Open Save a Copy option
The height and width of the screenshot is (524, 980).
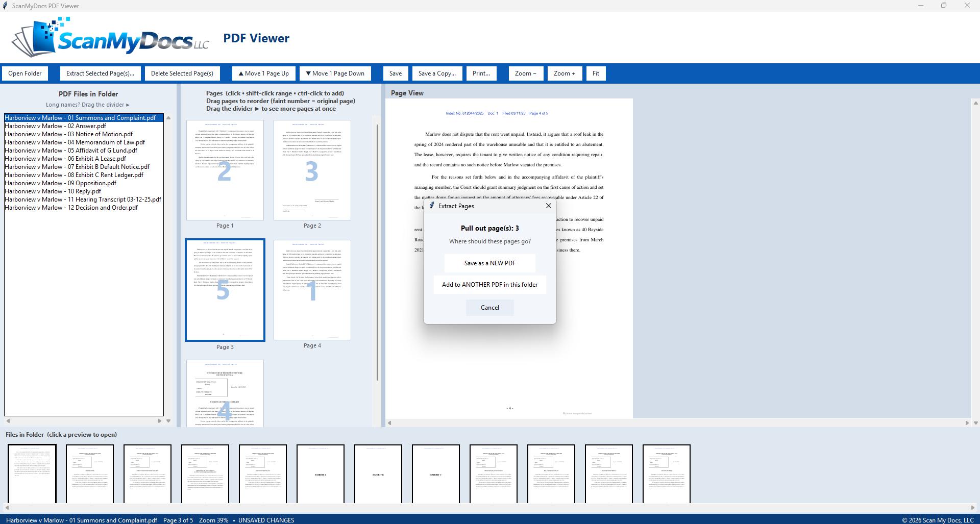(x=437, y=73)
